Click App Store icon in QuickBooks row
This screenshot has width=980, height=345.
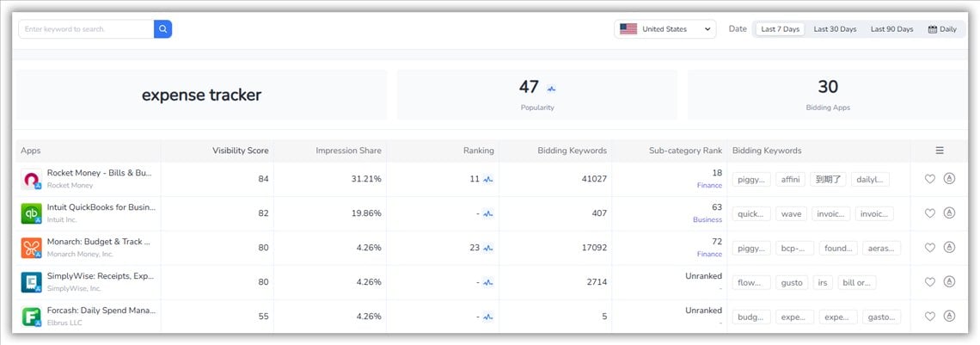tap(949, 213)
